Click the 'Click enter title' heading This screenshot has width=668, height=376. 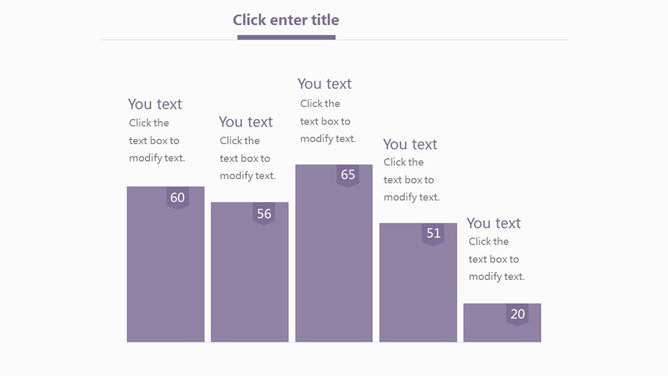click(286, 20)
